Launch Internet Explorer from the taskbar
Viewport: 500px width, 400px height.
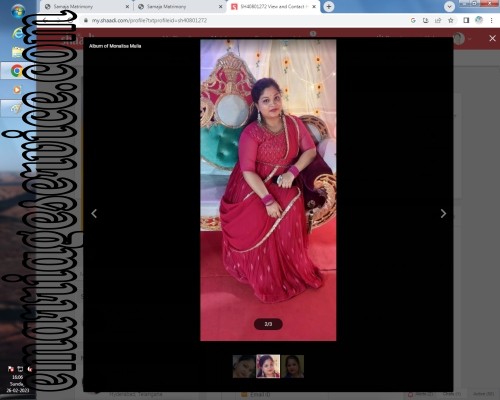[x=18, y=33]
